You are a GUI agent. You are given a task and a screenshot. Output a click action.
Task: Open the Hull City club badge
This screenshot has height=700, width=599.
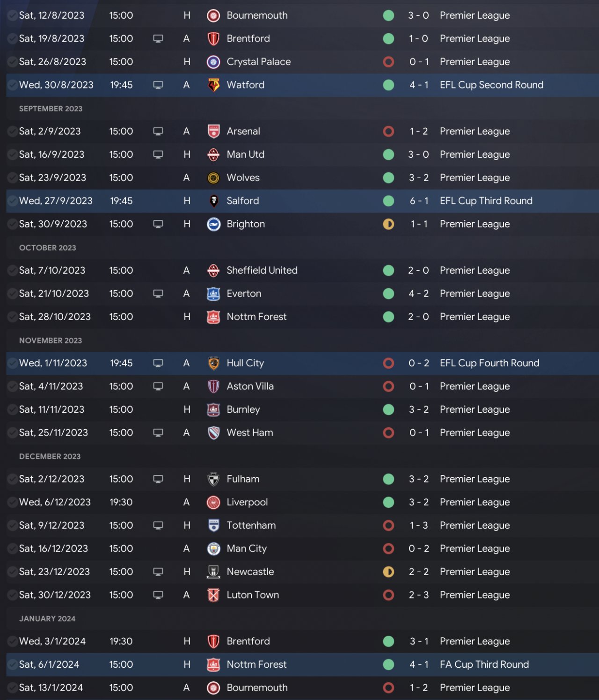(213, 364)
